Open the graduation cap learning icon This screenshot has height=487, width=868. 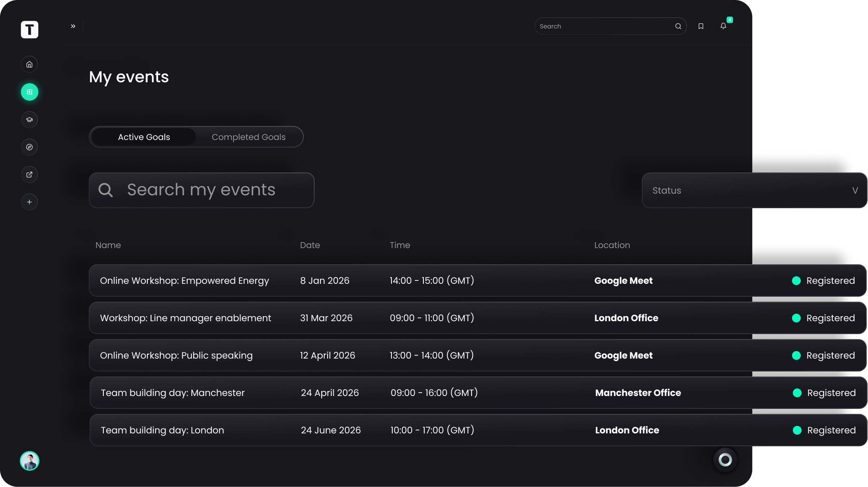[x=29, y=120]
